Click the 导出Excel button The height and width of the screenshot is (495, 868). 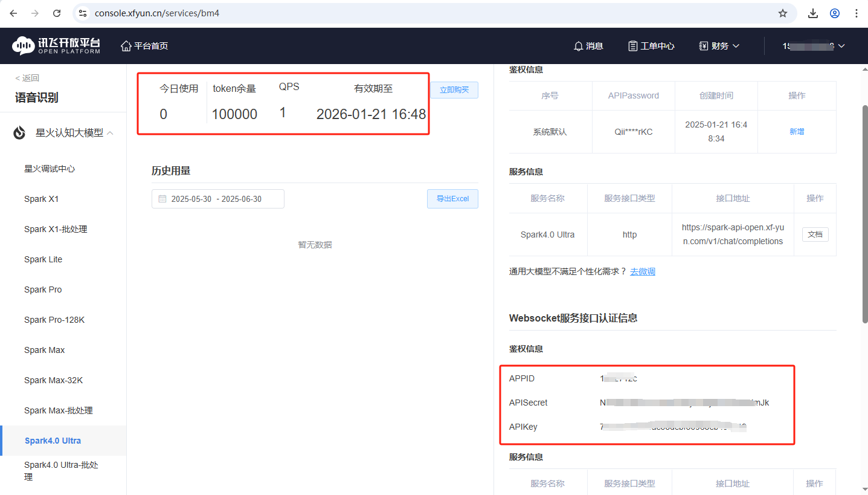452,199
